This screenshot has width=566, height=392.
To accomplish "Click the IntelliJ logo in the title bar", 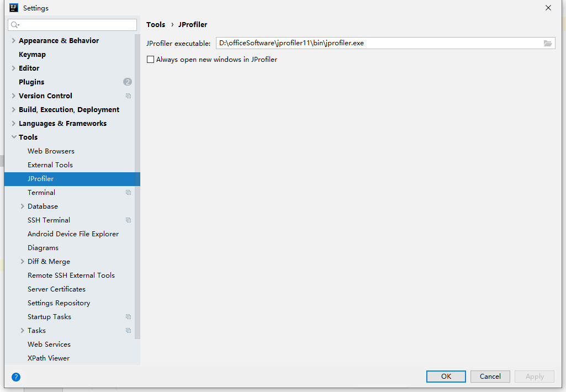I will pos(14,8).
